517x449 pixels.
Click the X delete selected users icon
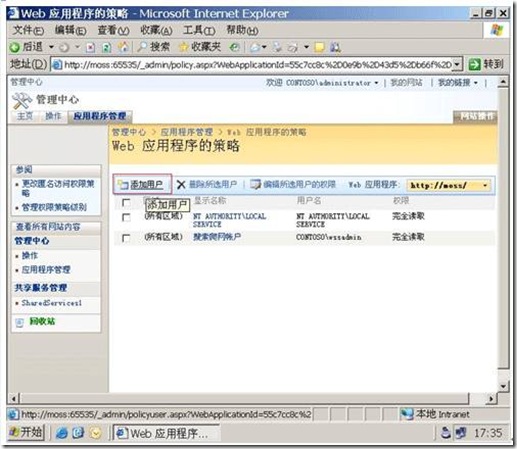(x=181, y=184)
